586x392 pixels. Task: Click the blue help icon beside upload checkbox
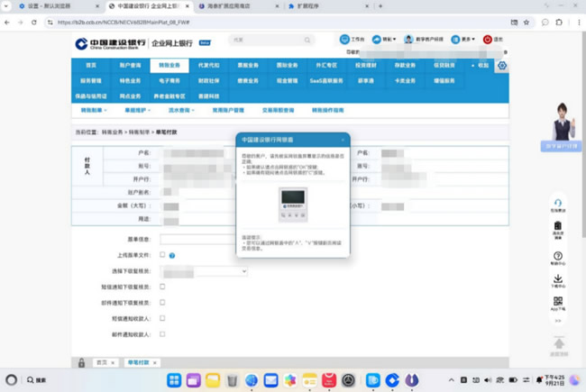(x=172, y=256)
